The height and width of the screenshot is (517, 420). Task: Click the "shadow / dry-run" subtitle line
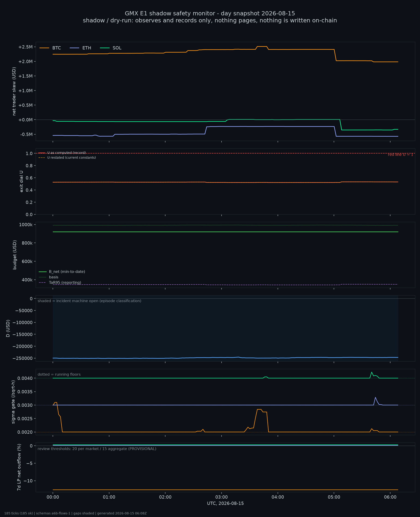tap(210, 21)
